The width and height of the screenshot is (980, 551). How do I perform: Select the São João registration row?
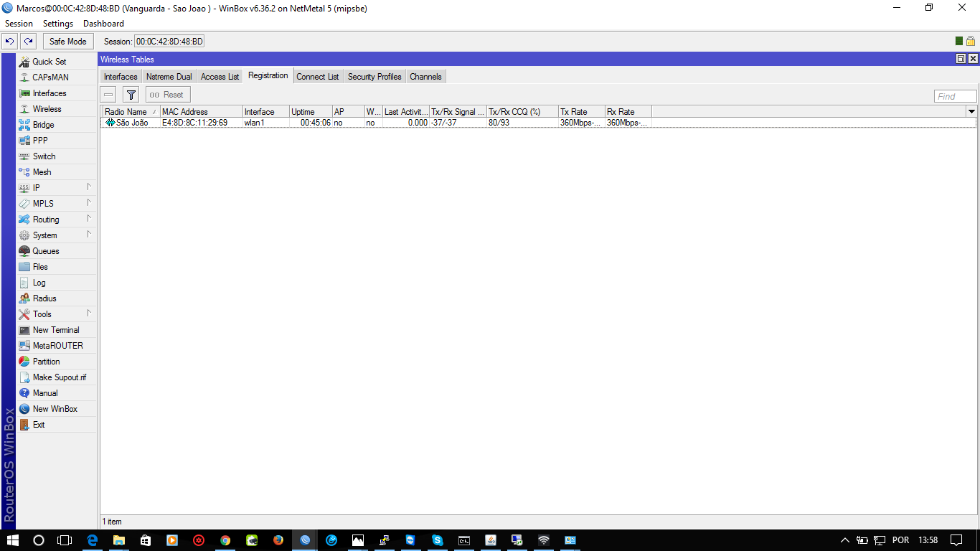[538, 123]
